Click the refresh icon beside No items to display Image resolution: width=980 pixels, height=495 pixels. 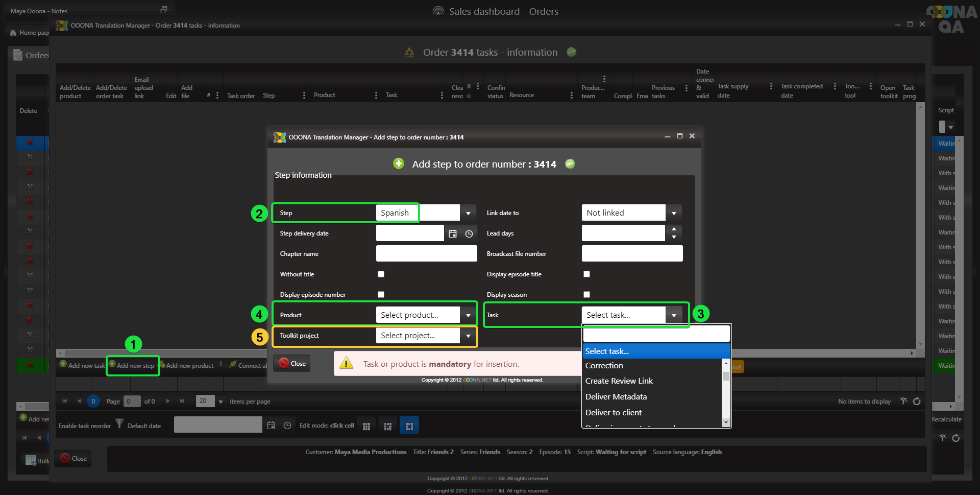pos(917,402)
